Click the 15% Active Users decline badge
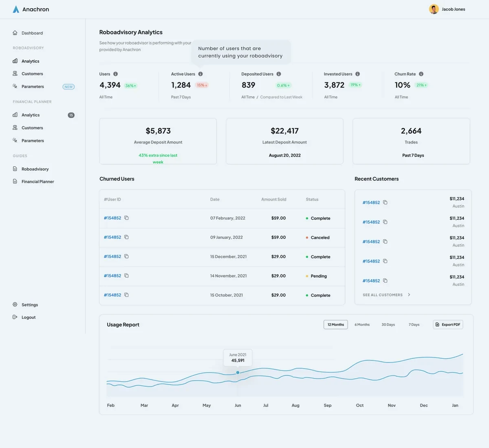 [x=202, y=85]
